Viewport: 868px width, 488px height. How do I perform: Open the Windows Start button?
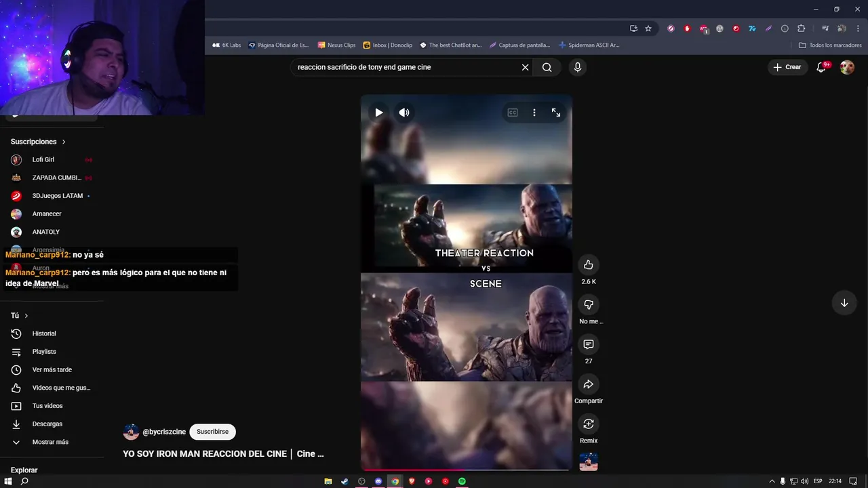(x=8, y=481)
